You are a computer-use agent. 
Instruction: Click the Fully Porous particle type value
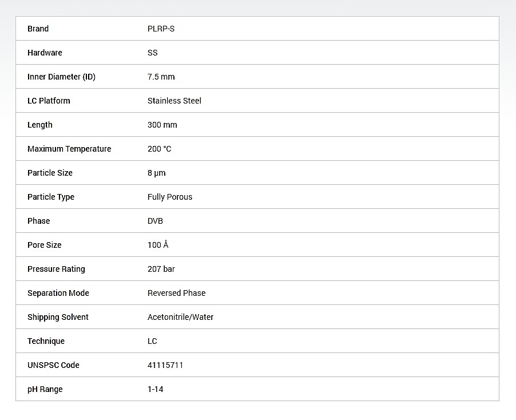[170, 197]
